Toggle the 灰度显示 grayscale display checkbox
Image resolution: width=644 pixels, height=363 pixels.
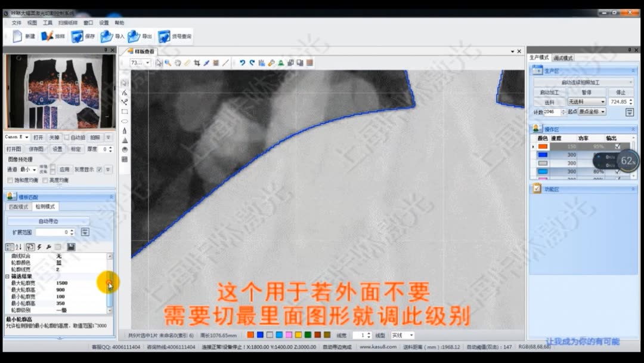coord(99,169)
